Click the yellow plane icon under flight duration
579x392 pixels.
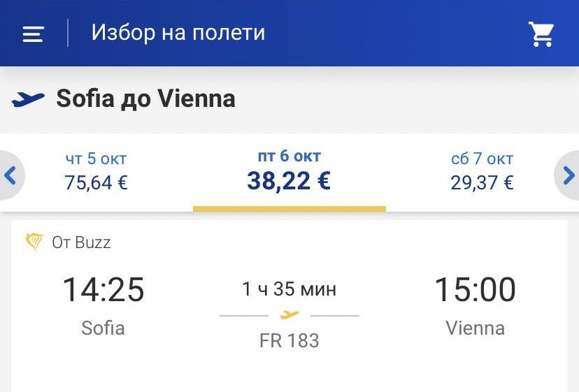289,315
